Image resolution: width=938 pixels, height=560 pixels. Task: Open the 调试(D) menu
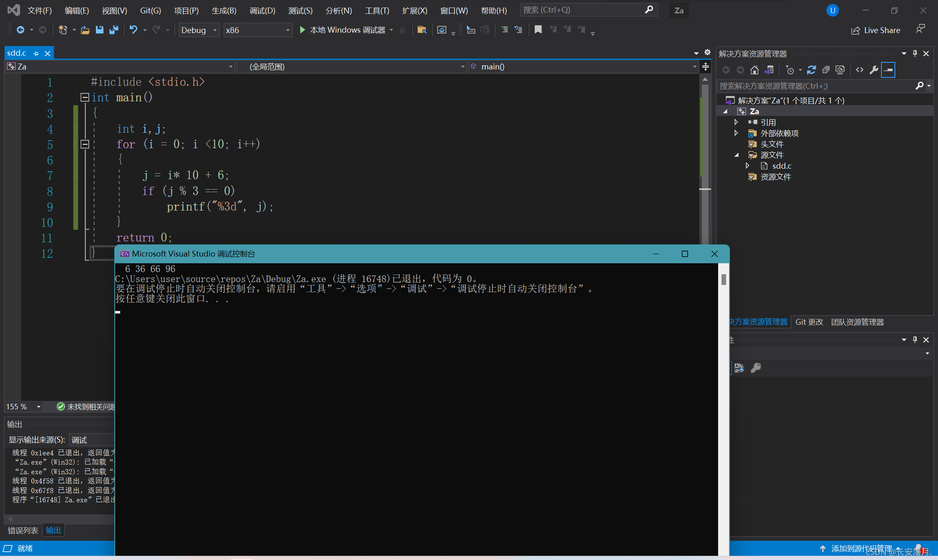tap(262, 10)
